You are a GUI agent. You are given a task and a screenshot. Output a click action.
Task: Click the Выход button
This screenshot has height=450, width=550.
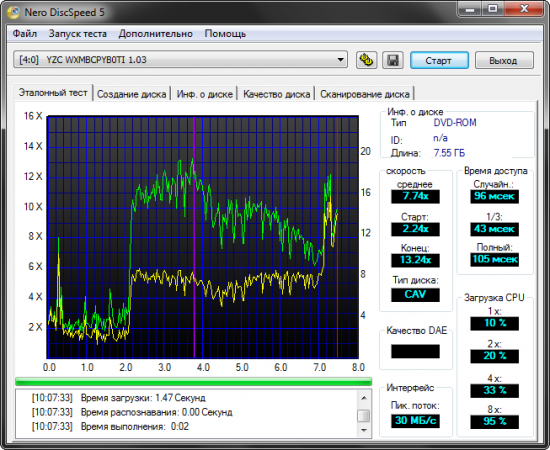pos(504,60)
